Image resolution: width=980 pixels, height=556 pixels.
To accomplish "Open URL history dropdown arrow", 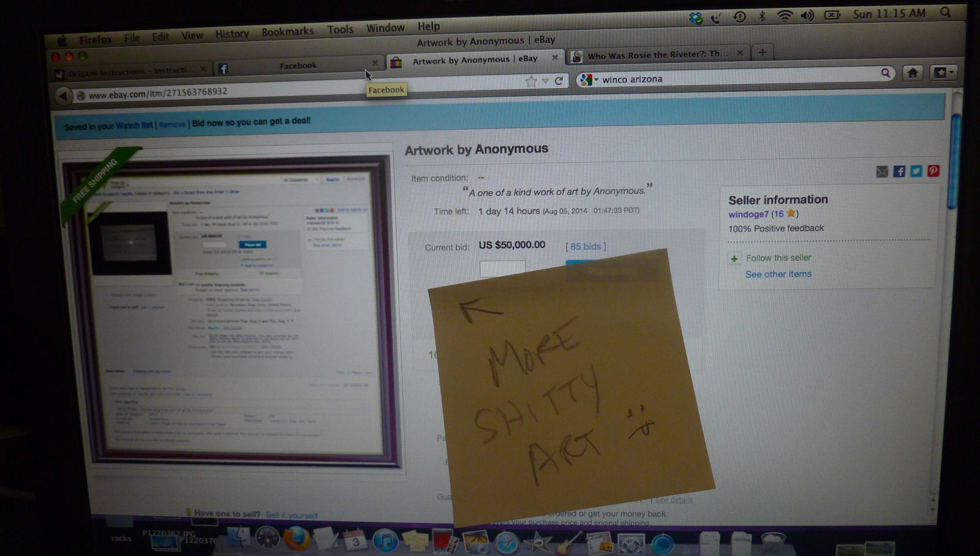I will click(x=545, y=81).
